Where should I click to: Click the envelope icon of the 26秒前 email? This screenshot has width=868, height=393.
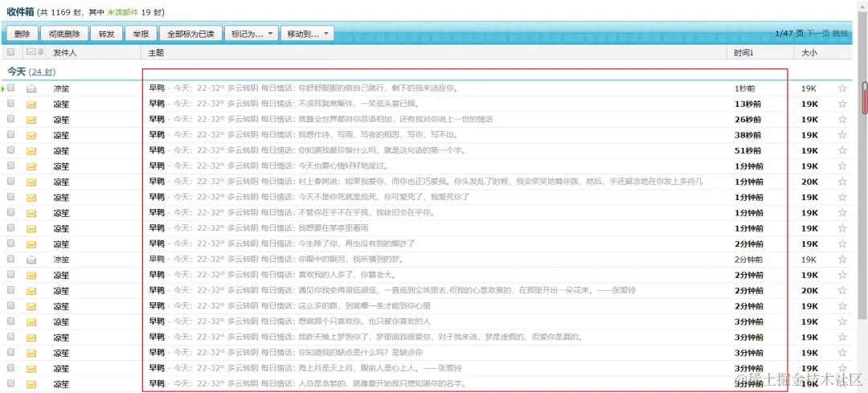pyautogui.click(x=31, y=120)
